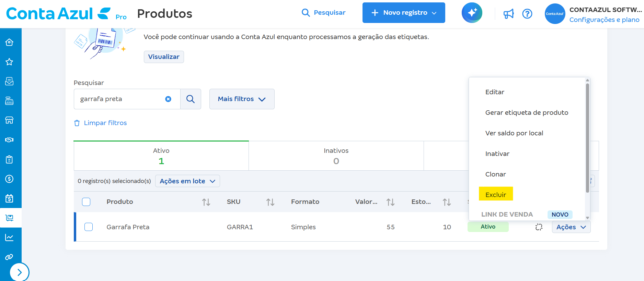Clear the search field with the X icon
This screenshot has width=644, height=281.
click(168, 99)
